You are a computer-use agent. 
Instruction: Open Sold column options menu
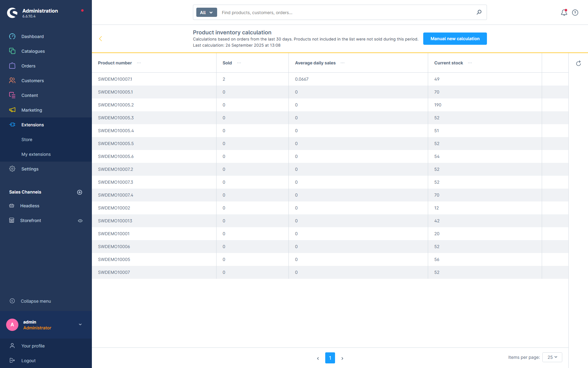click(239, 63)
